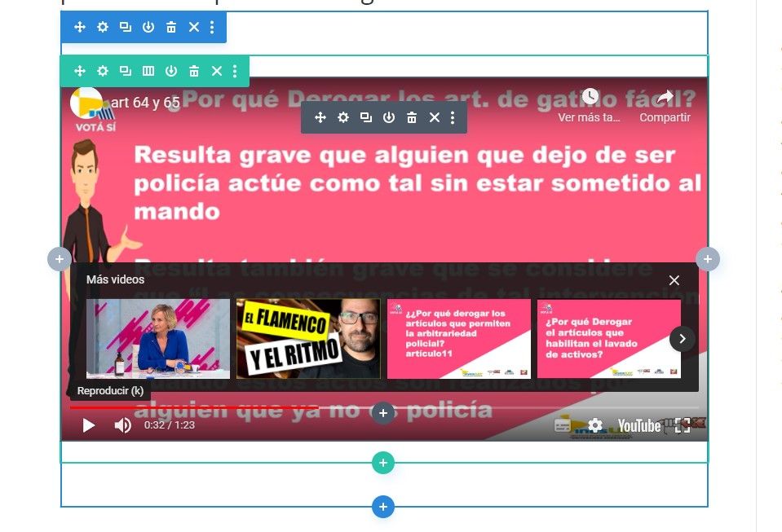
Task: Play the video
Action: point(89,425)
